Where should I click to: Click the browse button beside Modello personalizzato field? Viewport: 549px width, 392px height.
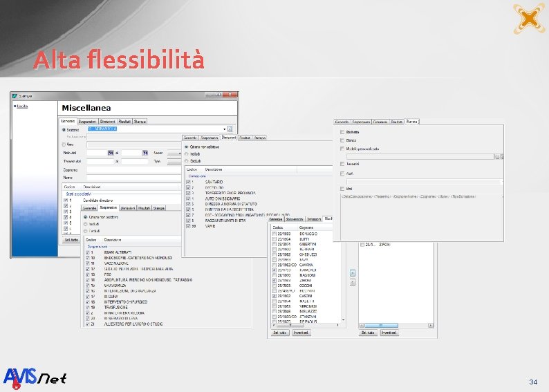497,156
